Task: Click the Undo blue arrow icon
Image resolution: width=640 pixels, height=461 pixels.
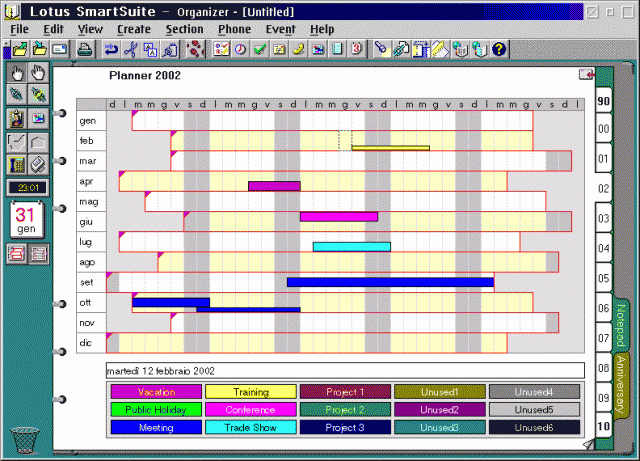Action: click(111, 49)
